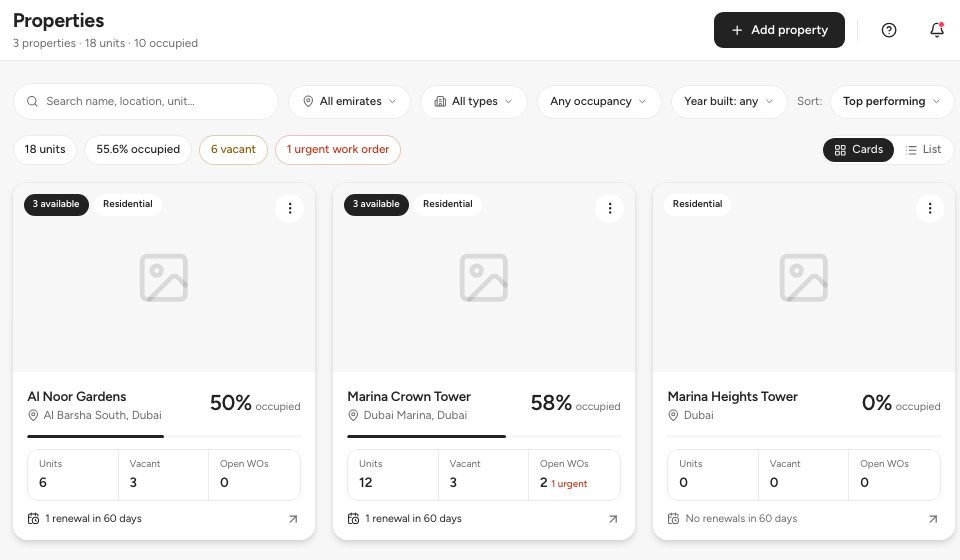Open Marina Heights Tower via arrow icon
The height and width of the screenshot is (560, 960).
[x=933, y=519]
